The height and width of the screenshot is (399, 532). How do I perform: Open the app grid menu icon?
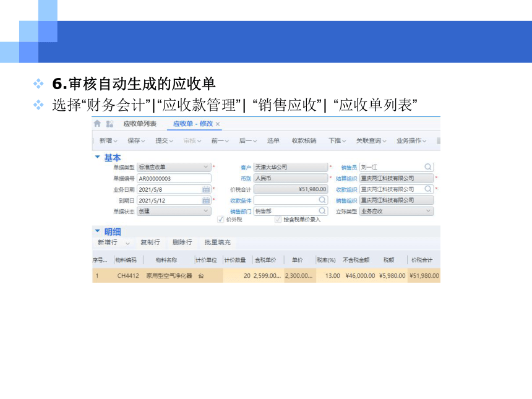[x=109, y=124]
